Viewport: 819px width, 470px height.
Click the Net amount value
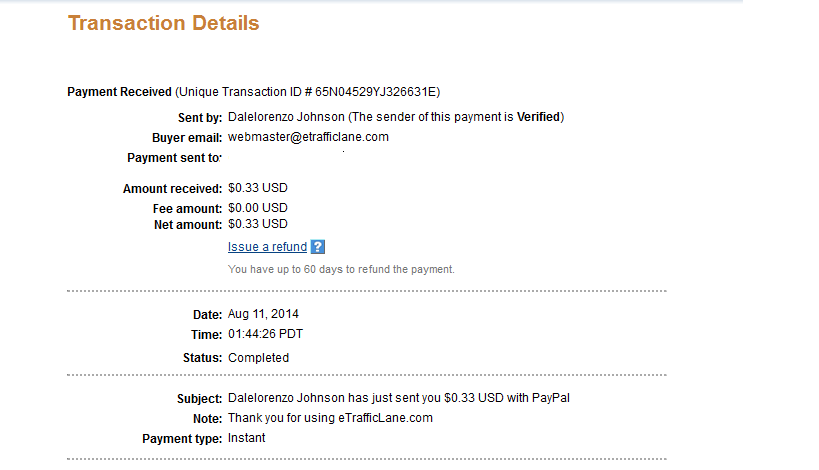258,224
